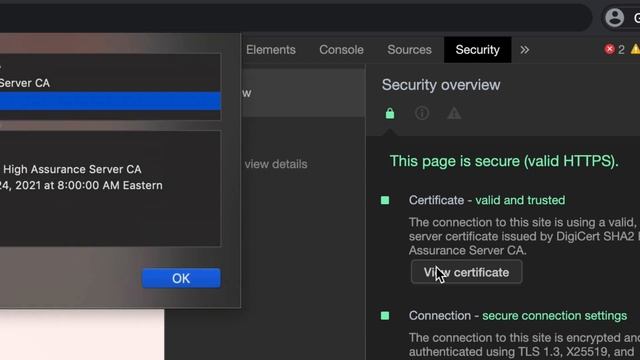Select the highlighted blue certificate row
640x360 pixels.
pos(110,101)
